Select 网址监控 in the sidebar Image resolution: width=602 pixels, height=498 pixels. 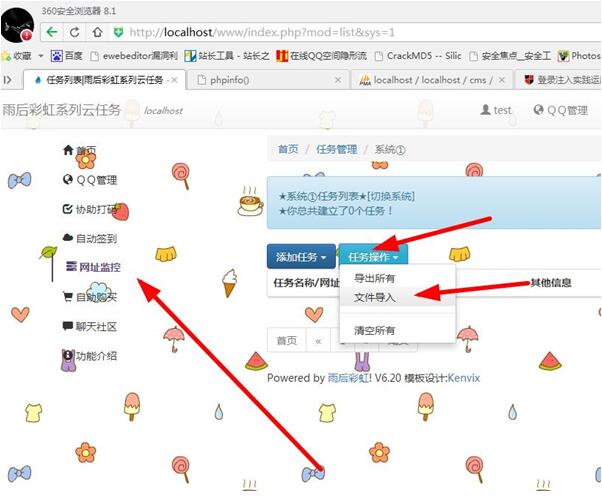click(x=93, y=267)
